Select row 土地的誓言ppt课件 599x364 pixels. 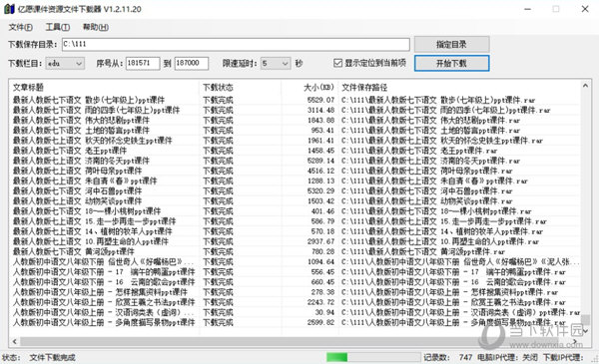tap(295, 131)
